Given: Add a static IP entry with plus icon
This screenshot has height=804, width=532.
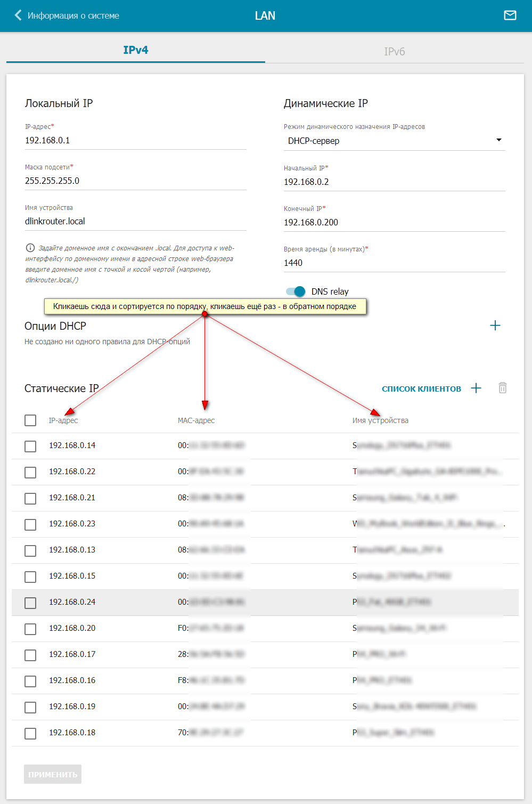Looking at the screenshot, I should coord(476,388).
